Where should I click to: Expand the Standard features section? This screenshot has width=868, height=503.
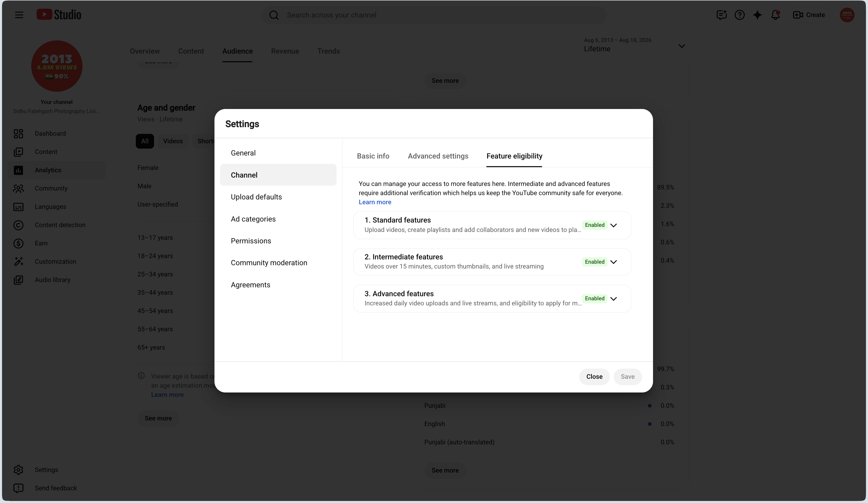[x=613, y=225]
